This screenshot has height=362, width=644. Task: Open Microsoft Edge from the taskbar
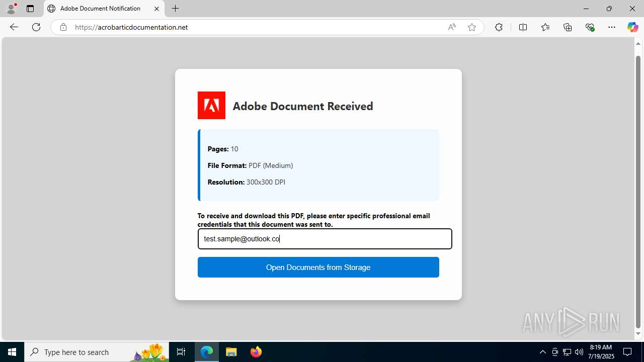[207, 352]
